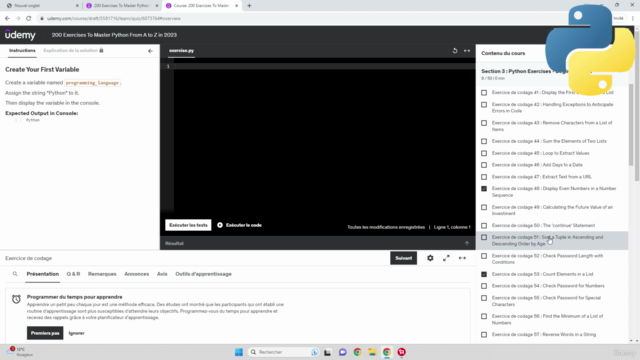The height and width of the screenshot is (360, 640).
Task: Collapse the instructions panel back arrow
Action: pyautogui.click(x=150, y=51)
